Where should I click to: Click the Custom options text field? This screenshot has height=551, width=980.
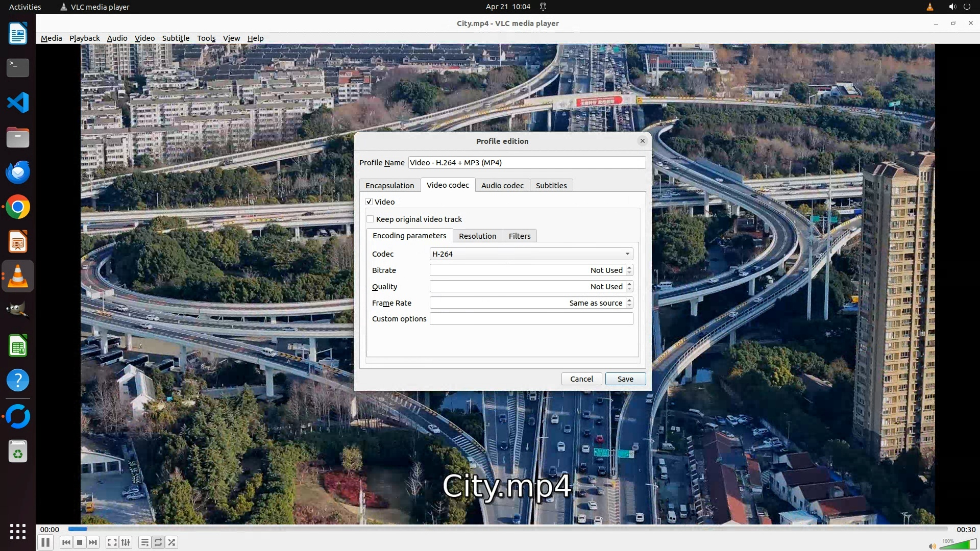coord(531,319)
